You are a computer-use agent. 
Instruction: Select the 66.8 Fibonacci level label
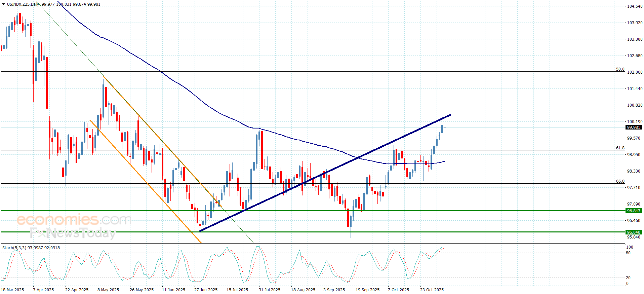(620, 181)
